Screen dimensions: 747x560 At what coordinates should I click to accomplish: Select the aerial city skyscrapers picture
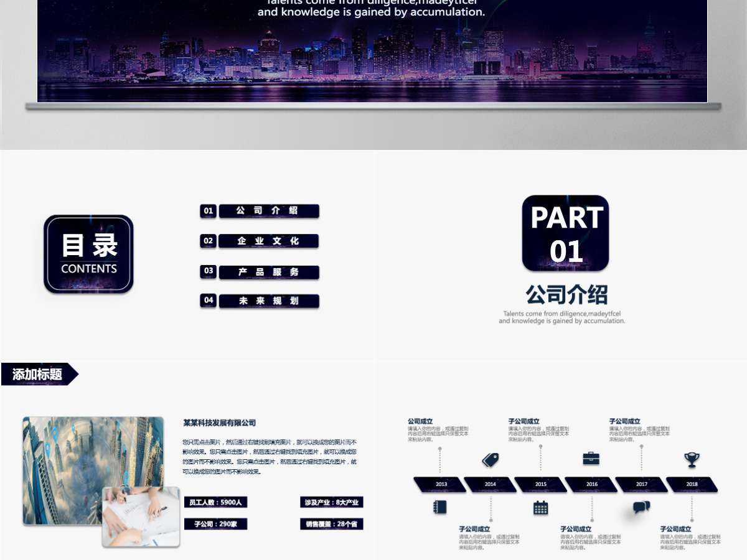tap(93, 470)
